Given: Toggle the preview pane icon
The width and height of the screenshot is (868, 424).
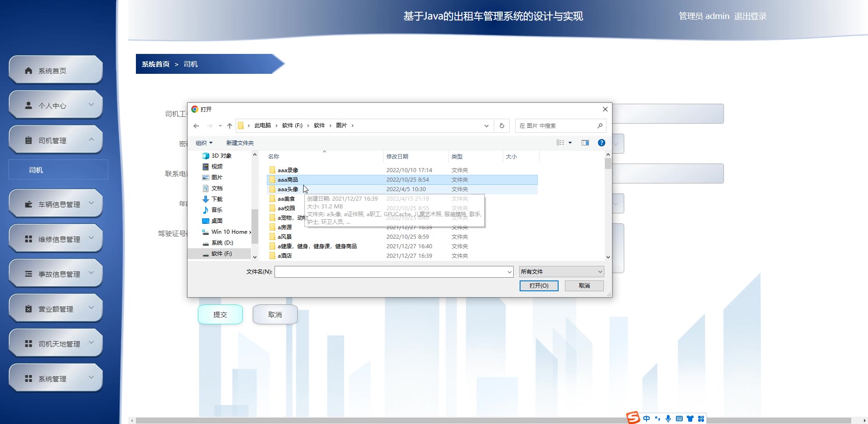Looking at the screenshot, I should (585, 143).
